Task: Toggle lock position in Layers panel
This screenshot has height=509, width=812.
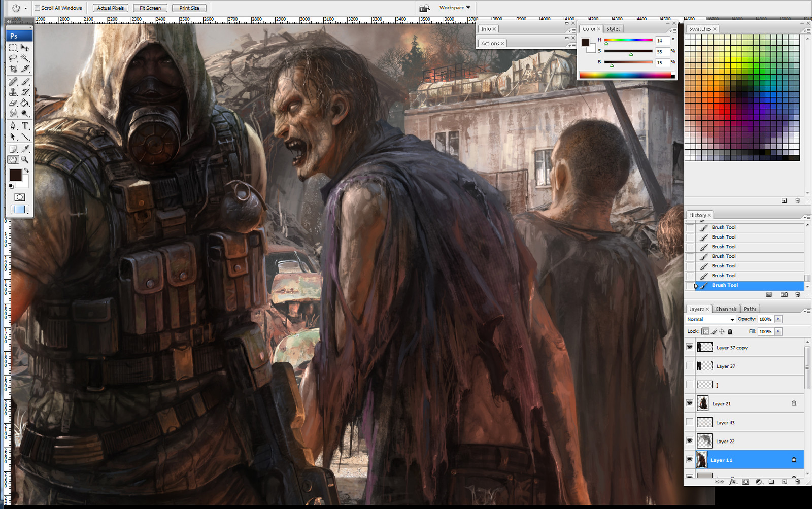Action: point(722,331)
